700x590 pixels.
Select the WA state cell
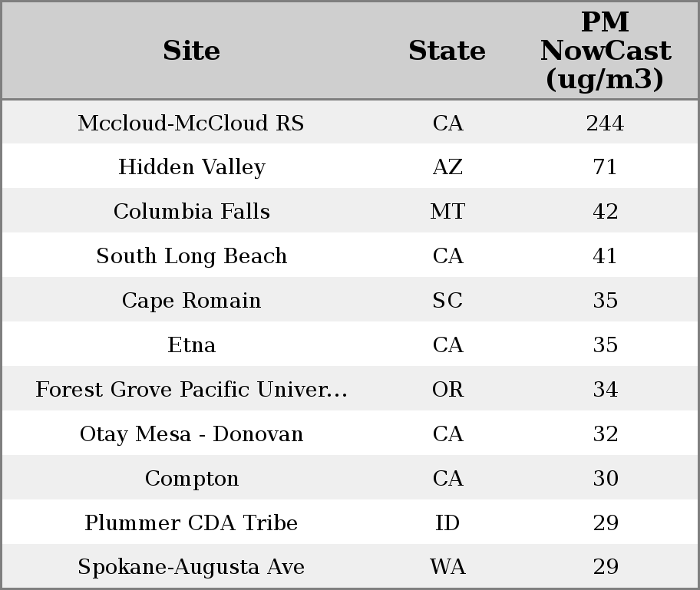pyautogui.click(x=447, y=567)
